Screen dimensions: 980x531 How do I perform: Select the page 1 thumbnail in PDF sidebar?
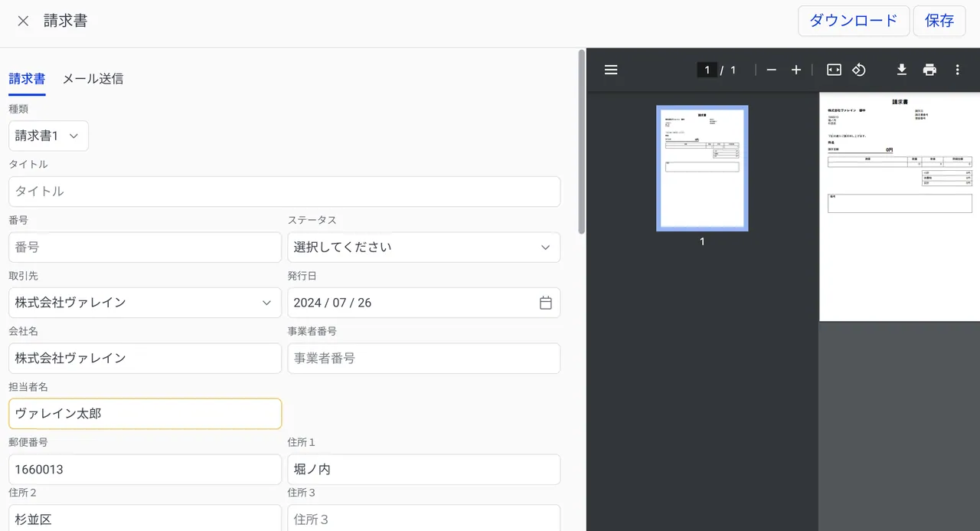coord(702,169)
